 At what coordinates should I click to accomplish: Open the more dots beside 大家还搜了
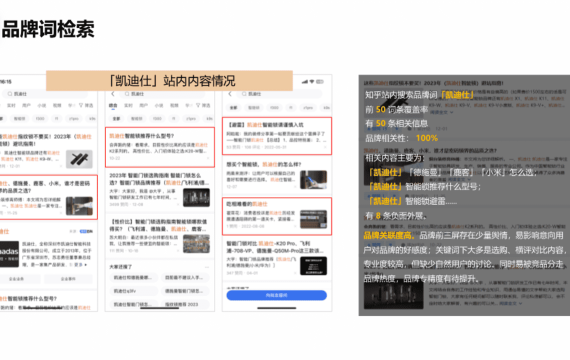coord(207,267)
